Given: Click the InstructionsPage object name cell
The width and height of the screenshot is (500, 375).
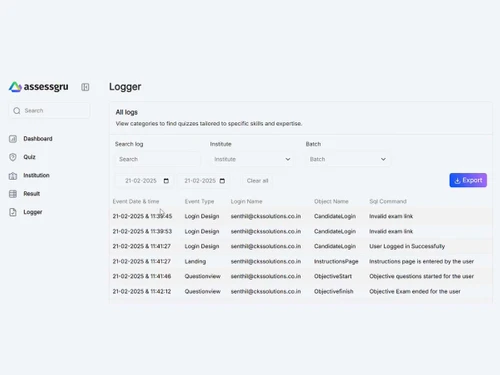Looking at the screenshot, I should [336, 261].
